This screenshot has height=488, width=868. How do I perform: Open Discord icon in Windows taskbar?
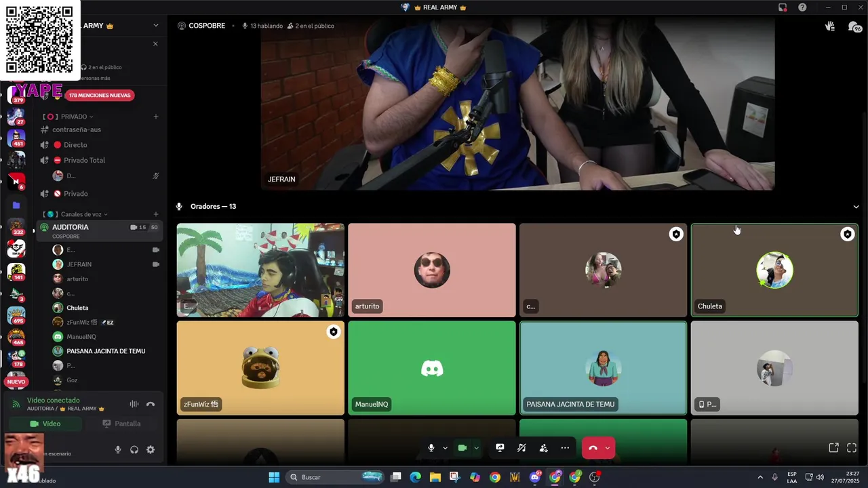535,477
